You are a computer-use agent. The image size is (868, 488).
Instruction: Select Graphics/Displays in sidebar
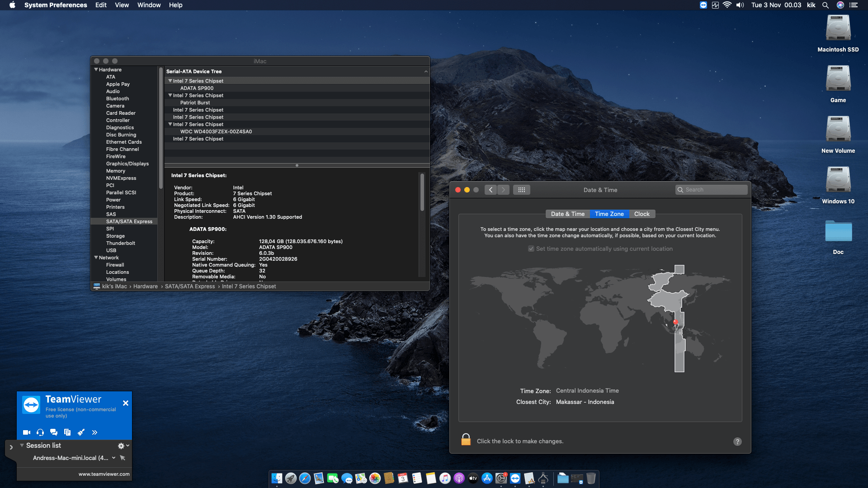[127, 164]
